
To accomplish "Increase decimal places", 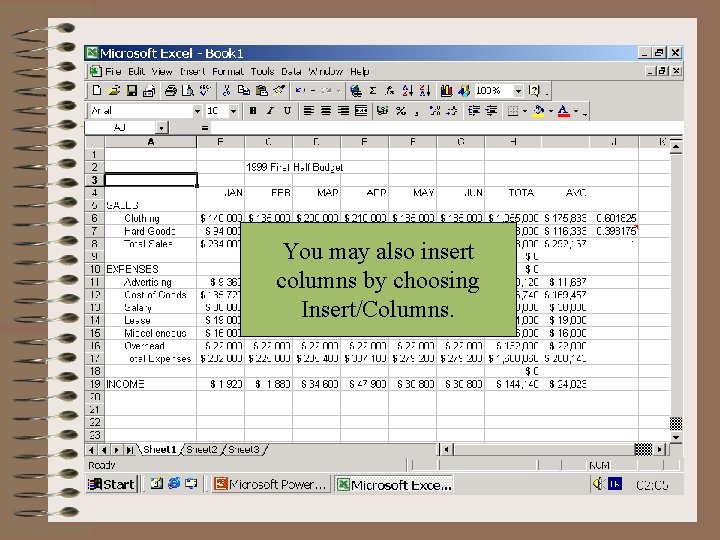I will pyautogui.click(x=434, y=111).
